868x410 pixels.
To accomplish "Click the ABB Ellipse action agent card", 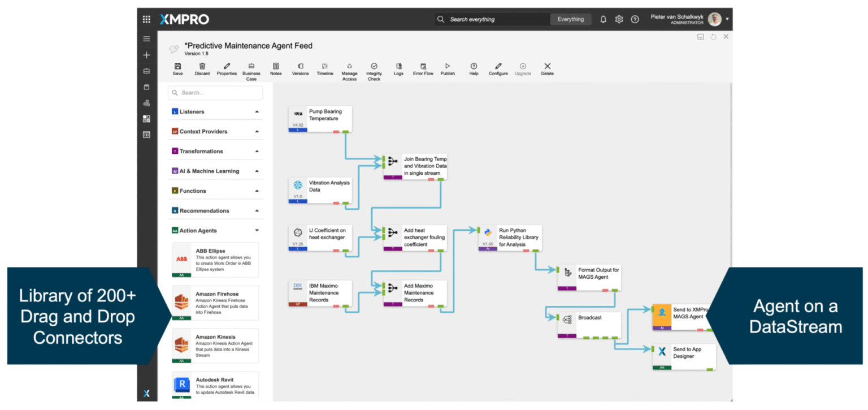I will [x=215, y=260].
